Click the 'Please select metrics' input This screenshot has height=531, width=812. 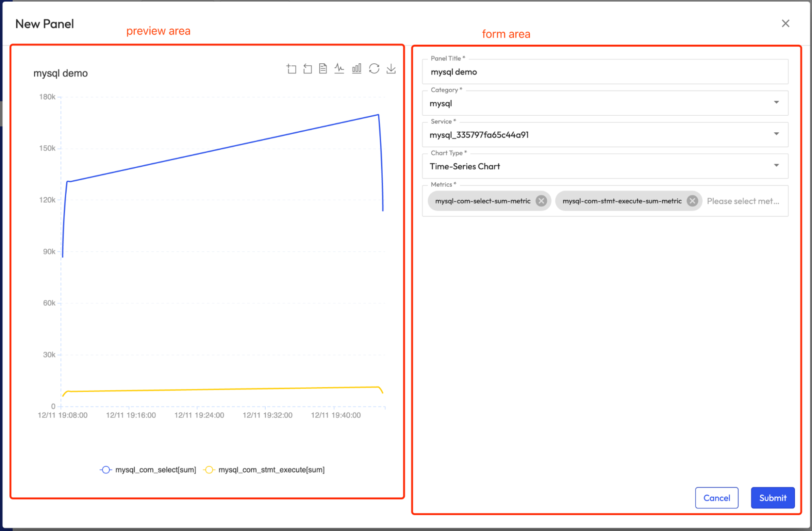point(743,201)
